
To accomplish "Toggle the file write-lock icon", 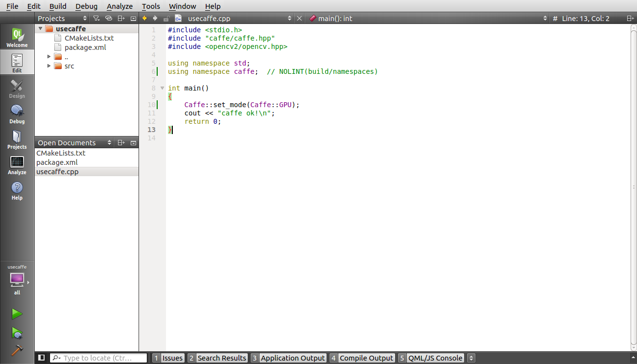I will coord(166,18).
